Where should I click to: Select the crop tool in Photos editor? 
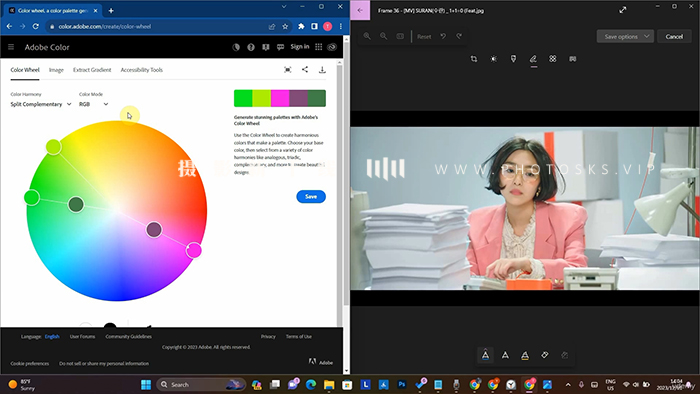pos(474,59)
